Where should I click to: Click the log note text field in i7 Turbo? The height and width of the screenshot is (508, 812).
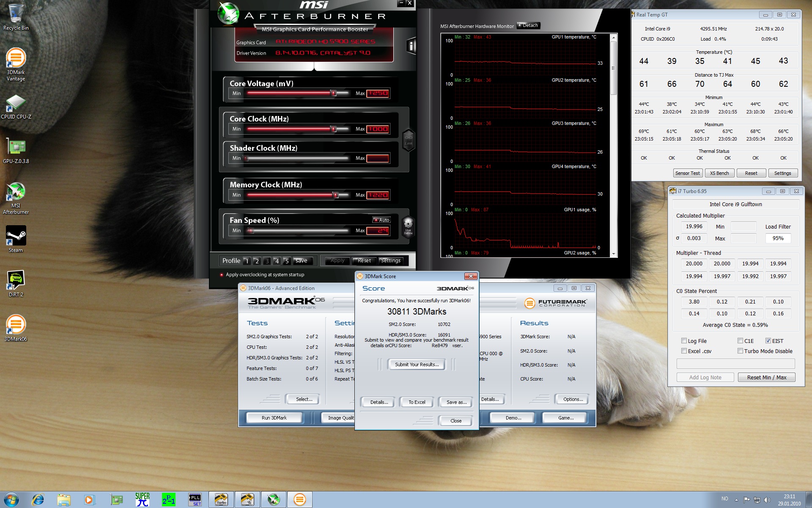click(735, 364)
